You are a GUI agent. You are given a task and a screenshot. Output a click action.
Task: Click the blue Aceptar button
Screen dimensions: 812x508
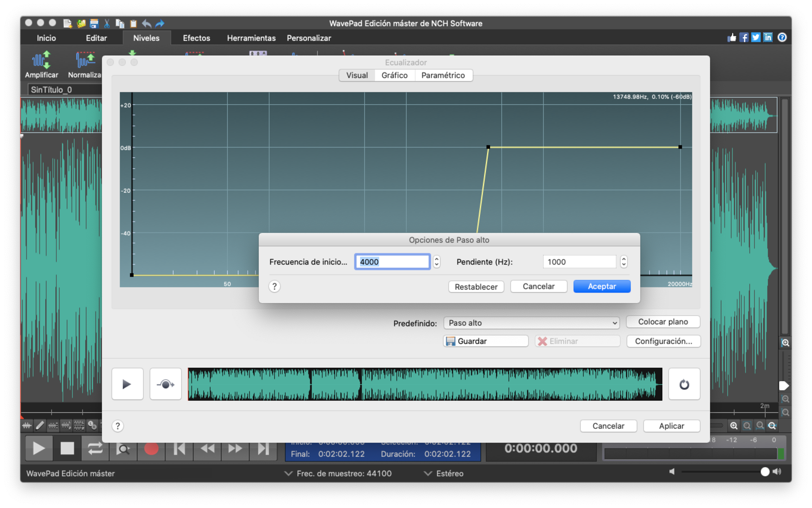click(602, 286)
